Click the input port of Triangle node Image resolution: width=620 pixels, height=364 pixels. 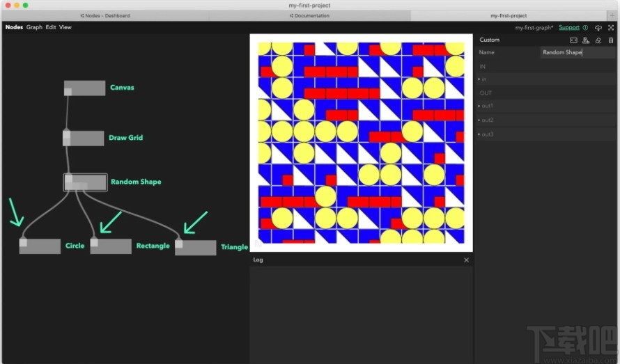[179, 244]
